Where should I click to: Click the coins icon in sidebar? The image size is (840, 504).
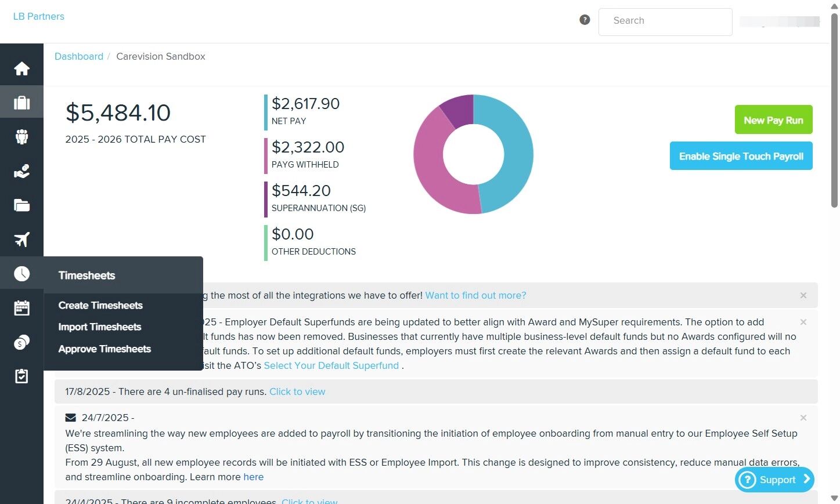pyautogui.click(x=21, y=342)
